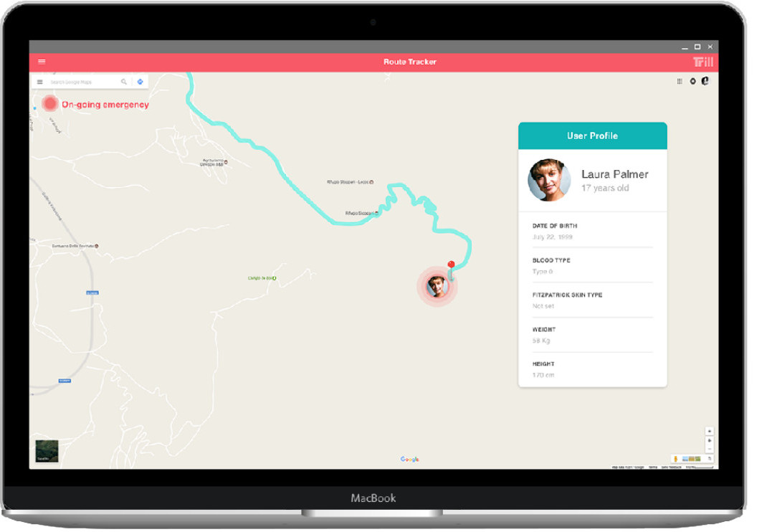This screenshot has height=532, width=762.
Task: Switch to satellite view thumbnail
Action: pyautogui.click(x=47, y=450)
